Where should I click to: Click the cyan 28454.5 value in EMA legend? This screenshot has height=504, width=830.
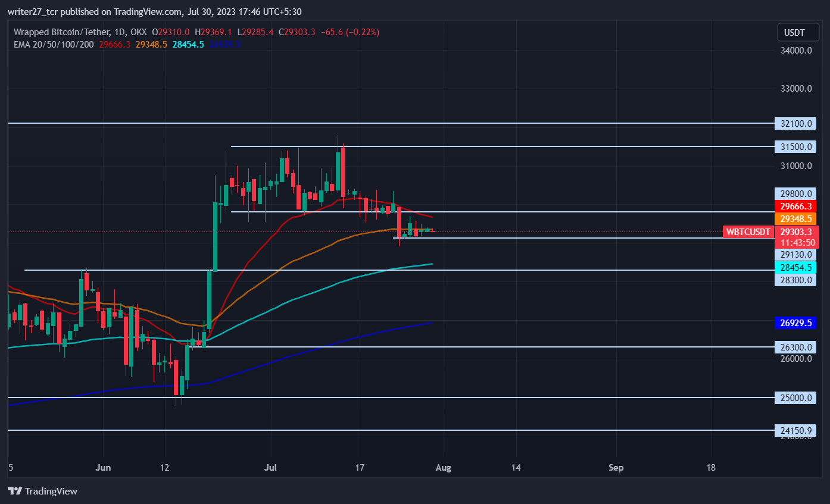pyautogui.click(x=188, y=44)
